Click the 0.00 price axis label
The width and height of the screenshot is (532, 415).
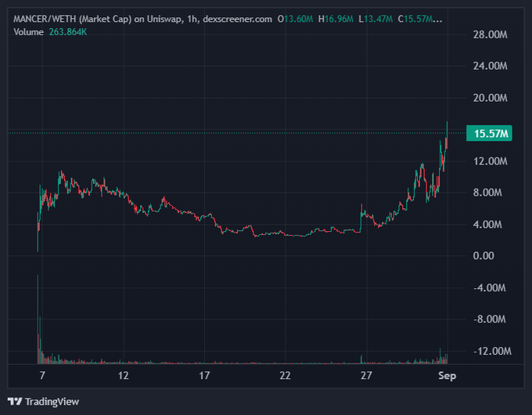pyautogui.click(x=483, y=256)
